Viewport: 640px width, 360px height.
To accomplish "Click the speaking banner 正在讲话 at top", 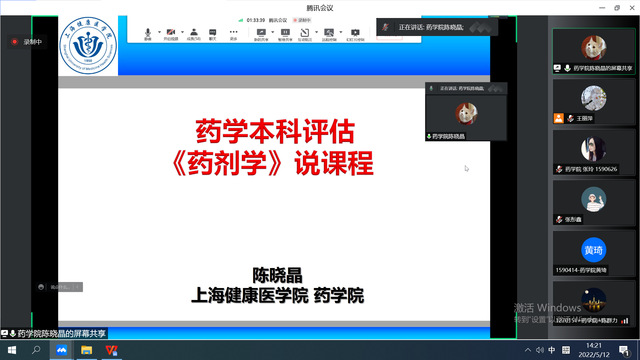I will click(437, 27).
